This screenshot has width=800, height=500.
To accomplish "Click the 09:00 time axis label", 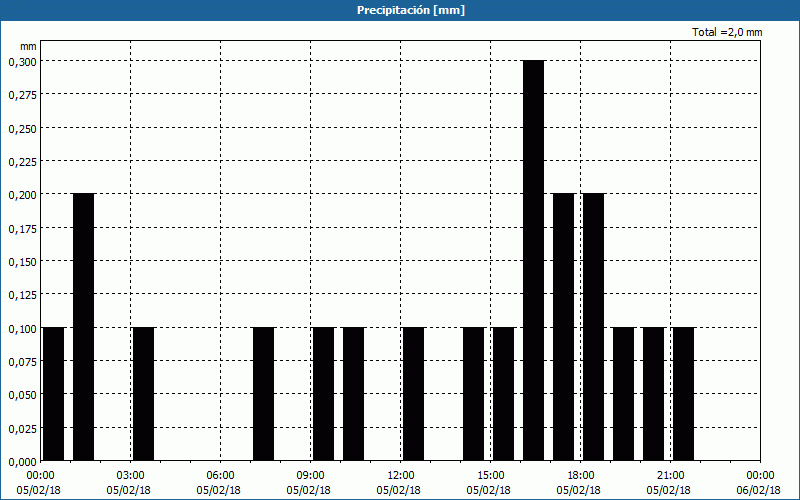I will click(x=311, y=476).
